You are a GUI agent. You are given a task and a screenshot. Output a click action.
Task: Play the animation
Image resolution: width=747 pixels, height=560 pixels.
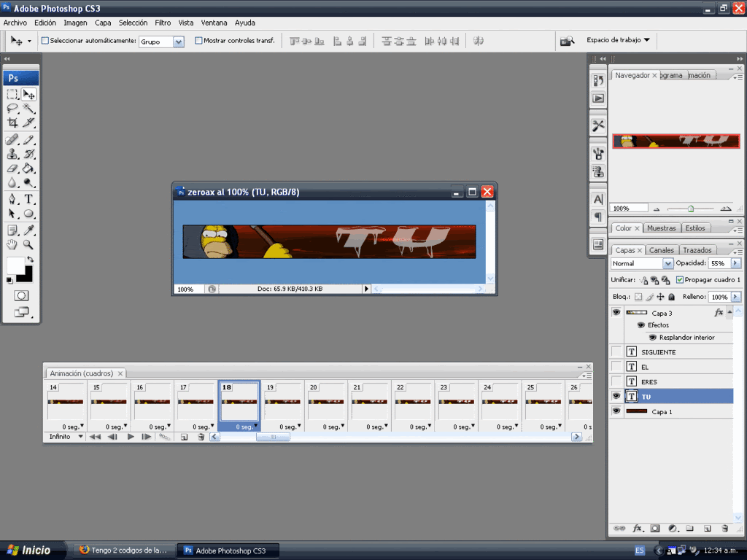131,437
